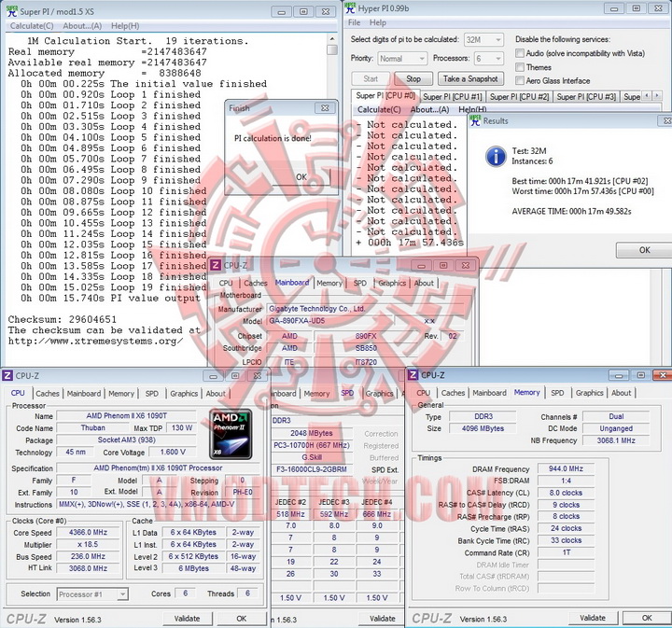Open Graphics tab in bottom-left CPU-Z

coord(184,393)
